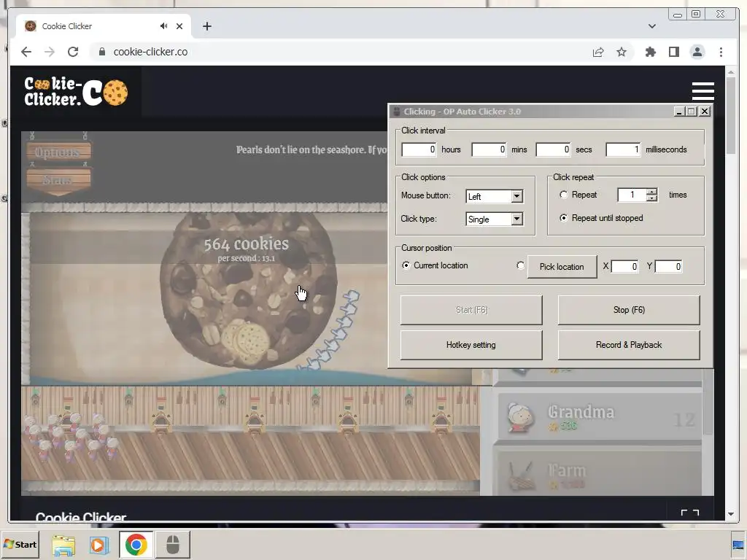Image resolution: width=747 pixels, height=560 pixels.
Task: Go forward in Chrome browser
Action: pos(50,52)
